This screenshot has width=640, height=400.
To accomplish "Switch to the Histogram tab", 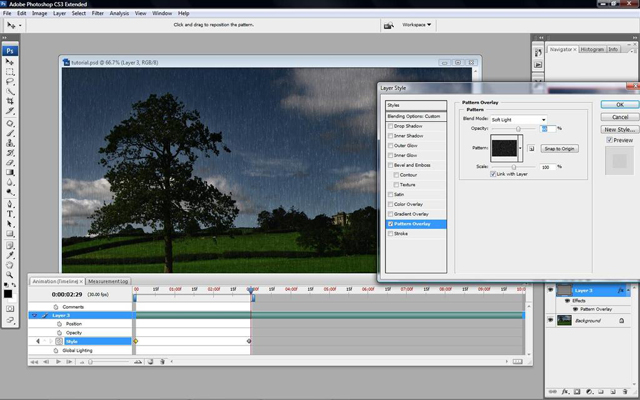I will point(592,49).
